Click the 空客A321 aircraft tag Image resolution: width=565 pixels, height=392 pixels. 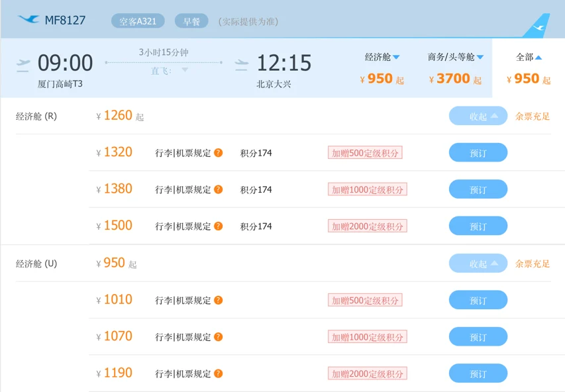tap(138, 21)
